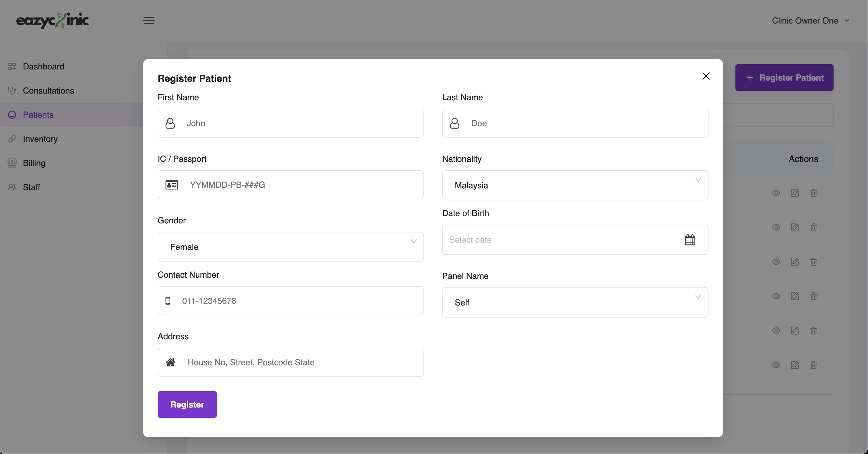This screenshot has height=454, width=868.
Task: Click the Nationality dropdown chevron
Action: coord(698,180)
